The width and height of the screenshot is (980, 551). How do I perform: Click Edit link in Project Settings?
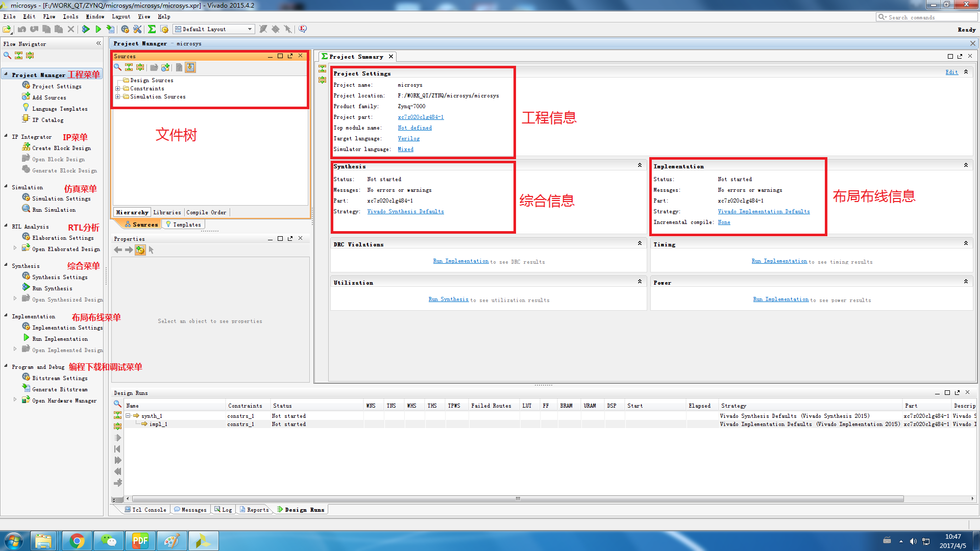click(x=951, y=72)
